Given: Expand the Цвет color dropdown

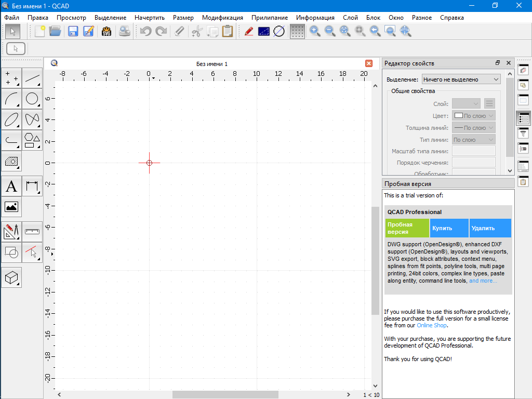Looking at the screenshot, I should 474,116.
